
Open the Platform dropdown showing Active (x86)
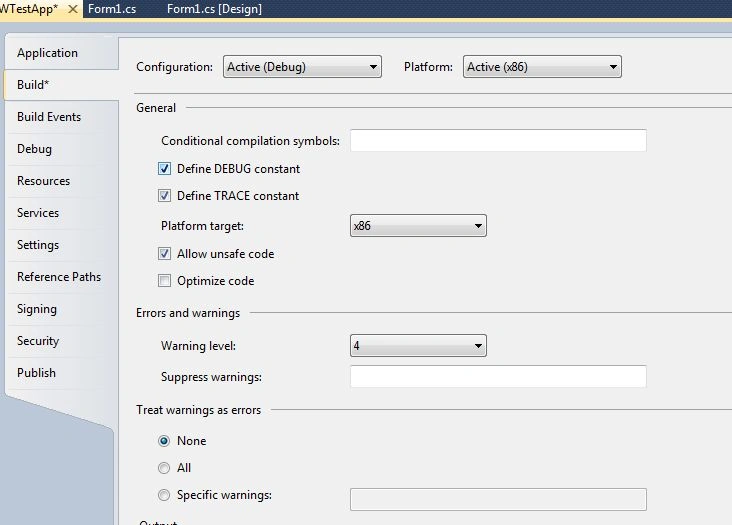pos(542,67)
